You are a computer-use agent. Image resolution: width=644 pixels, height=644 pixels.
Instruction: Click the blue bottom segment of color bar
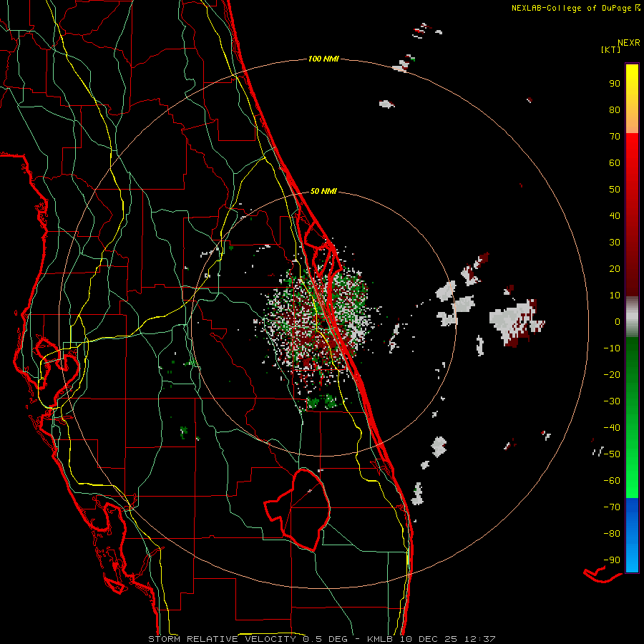tap(632, 535)
